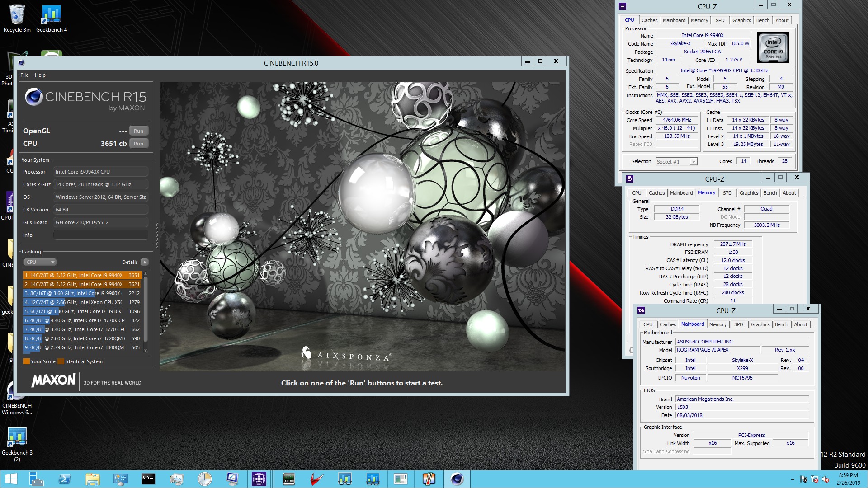Open Bench tab in top CPU-Z window
This screenshot has width=868, height=488.
(x=763, y=20)
